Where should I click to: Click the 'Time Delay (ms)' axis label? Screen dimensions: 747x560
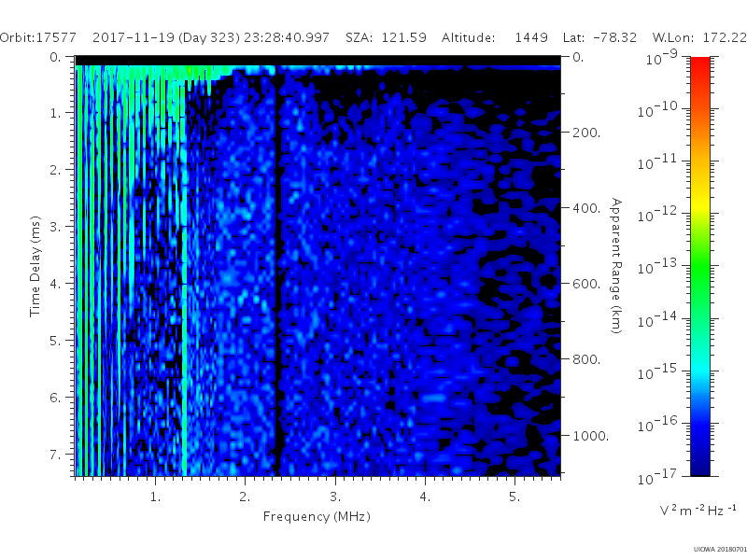35,266
